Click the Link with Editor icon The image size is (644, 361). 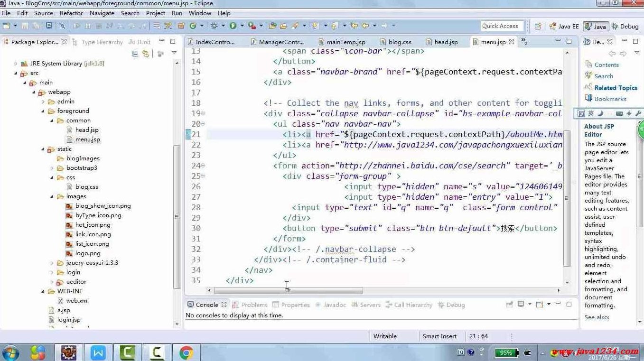(x=146, y=54)
